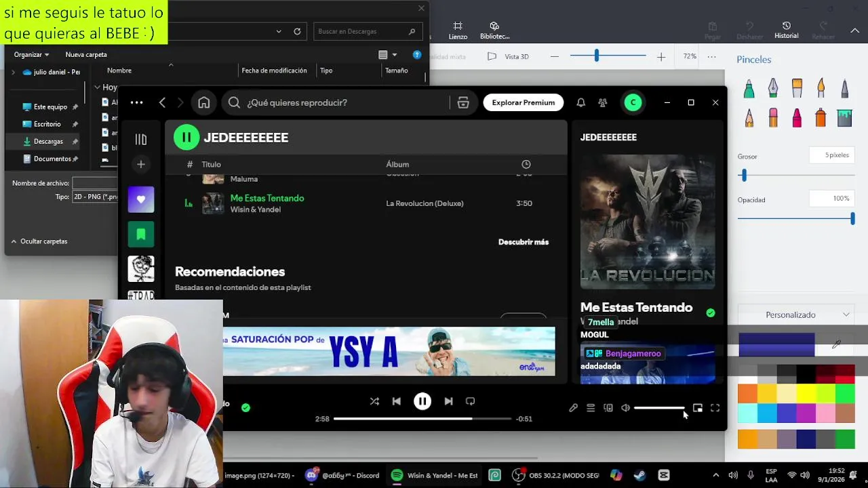Select the pencil tool in Paint 3D
This screenshot has height=488, width=868.
point(749,118)
